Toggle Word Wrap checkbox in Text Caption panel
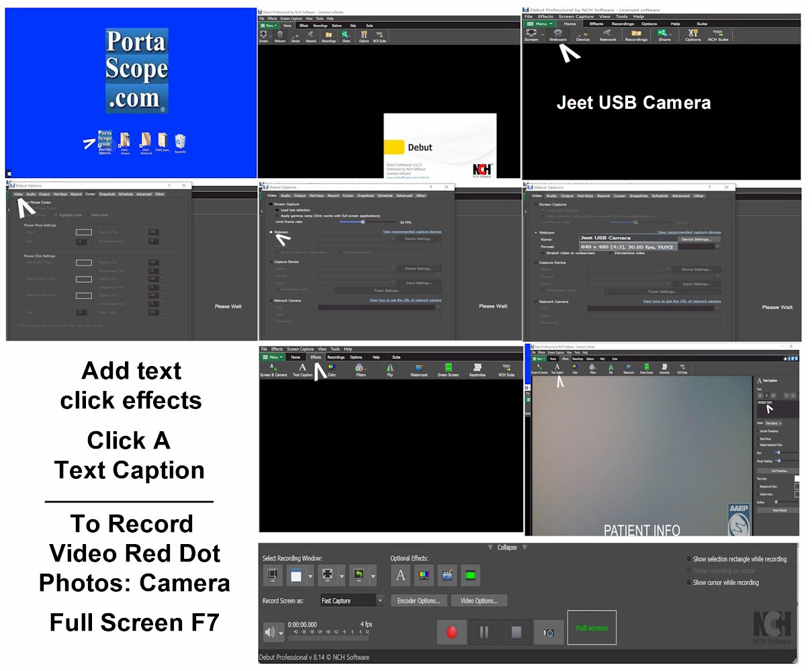Image resolution: width=812 pixels, height=671 pixels. click(x=758, y=439)
